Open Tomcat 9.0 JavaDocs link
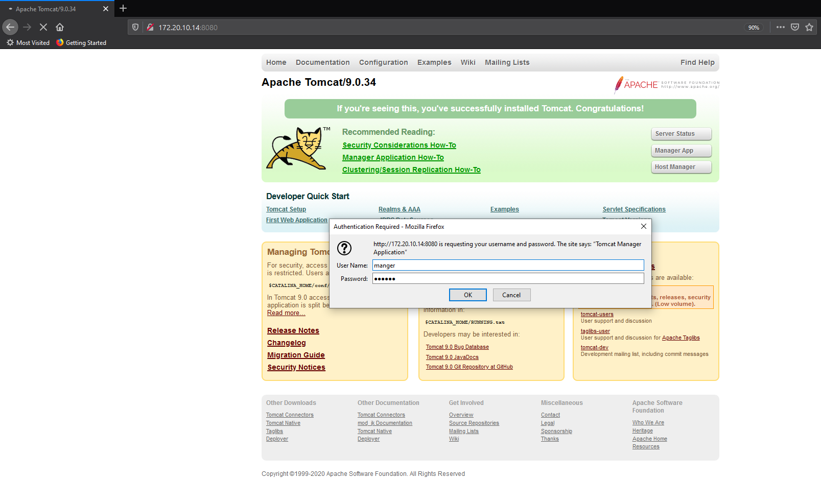The image size is (821, 504). click(x=452, y=357)
